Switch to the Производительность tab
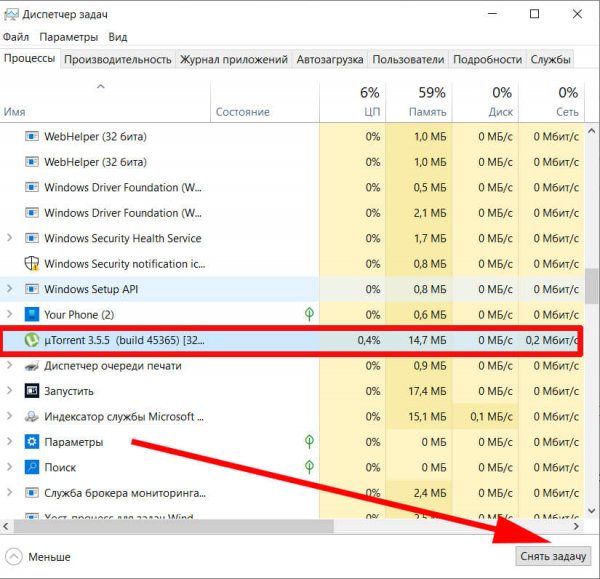Screen dimensions: 600x579 pos(118,59)
